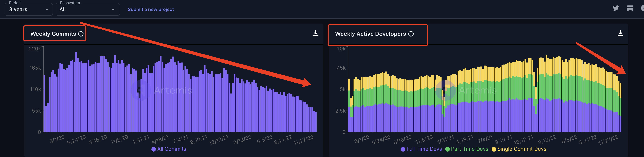Open the Twitter bird icon

[616, 8]
